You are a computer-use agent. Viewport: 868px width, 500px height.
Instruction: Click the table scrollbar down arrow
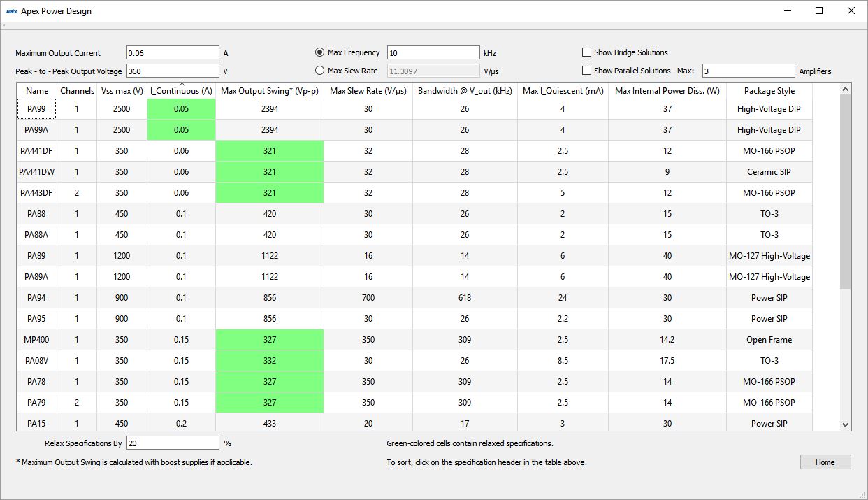point(845,424)
